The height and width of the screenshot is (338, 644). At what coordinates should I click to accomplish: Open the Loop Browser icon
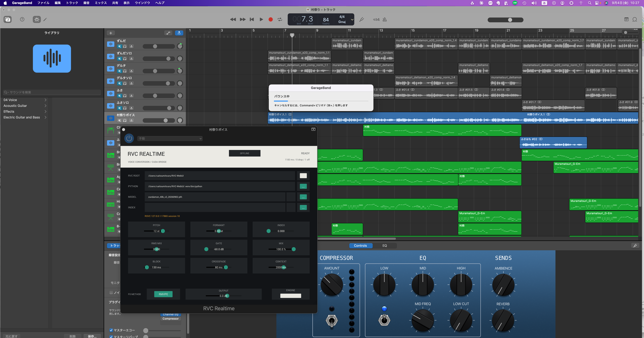pyautogui.click(x=635, y=20)
